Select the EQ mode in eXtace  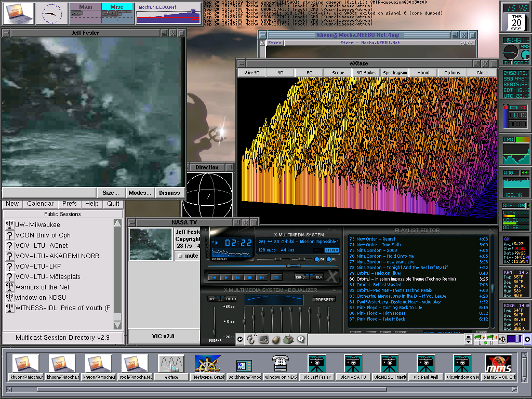(310, 73)
